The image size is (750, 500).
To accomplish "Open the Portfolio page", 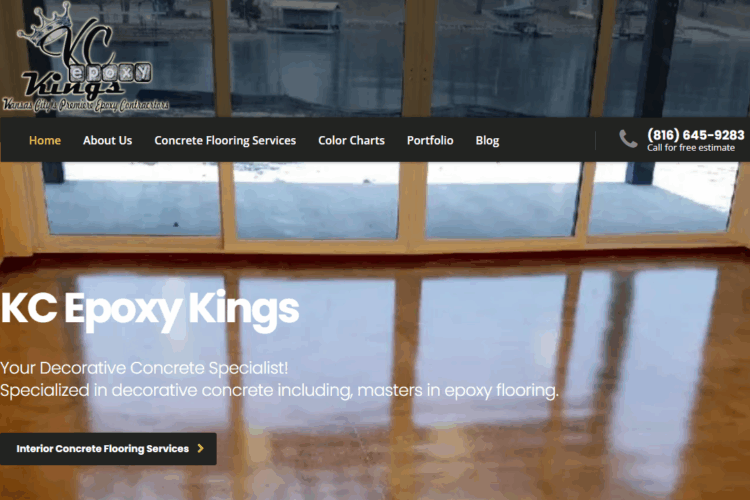I will pyautogui.click(x=430, y=140).
